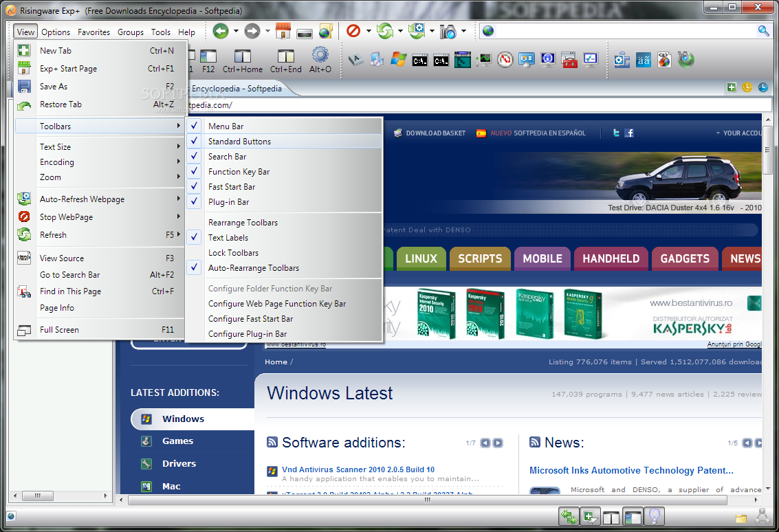Select the font 'aa' plug-in icon

tap(644, 60)
